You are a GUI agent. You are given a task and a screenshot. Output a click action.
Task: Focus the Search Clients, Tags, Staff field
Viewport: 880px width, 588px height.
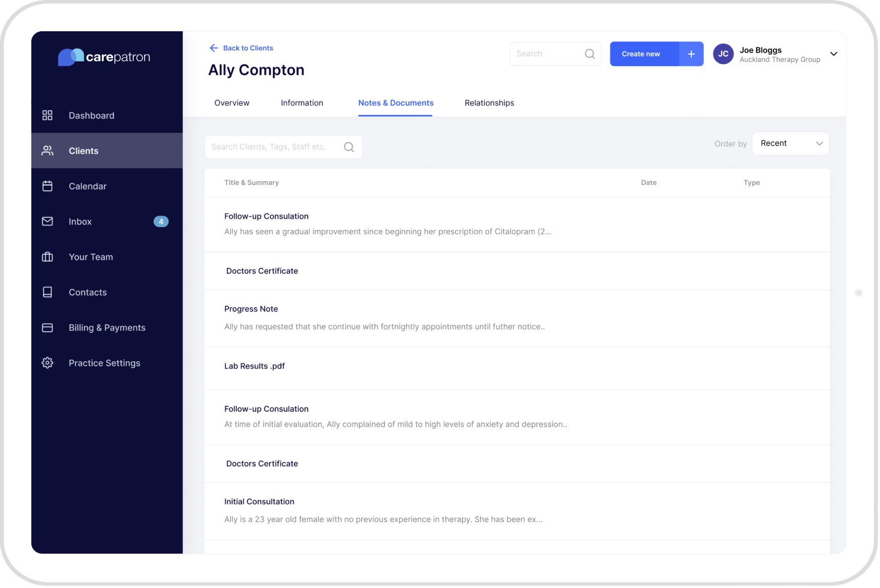pos(283,147)
